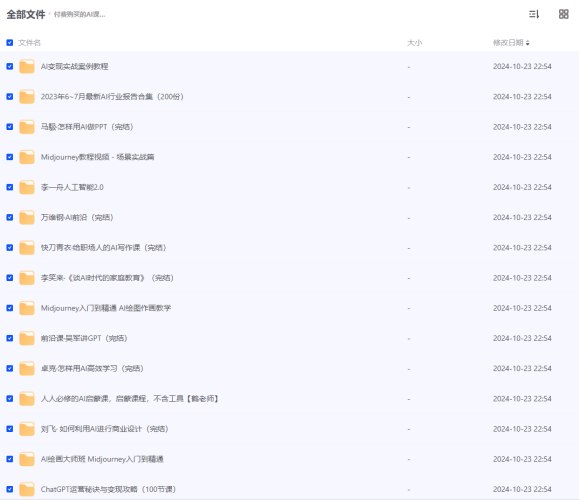The image size is (580, 500).
Task: Open 李笑来·《谈AI时代的家庭教育》（完结）
Action: pyautogui.click(x=107, y=278)
